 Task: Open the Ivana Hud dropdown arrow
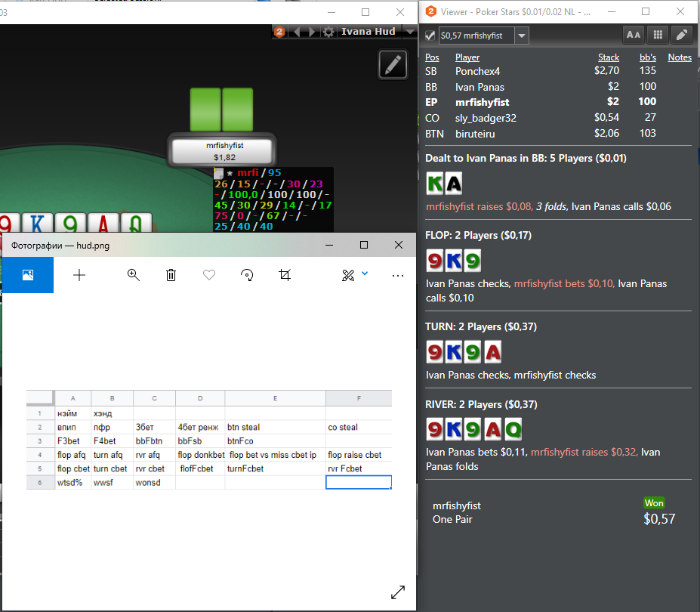coord(410,31)
